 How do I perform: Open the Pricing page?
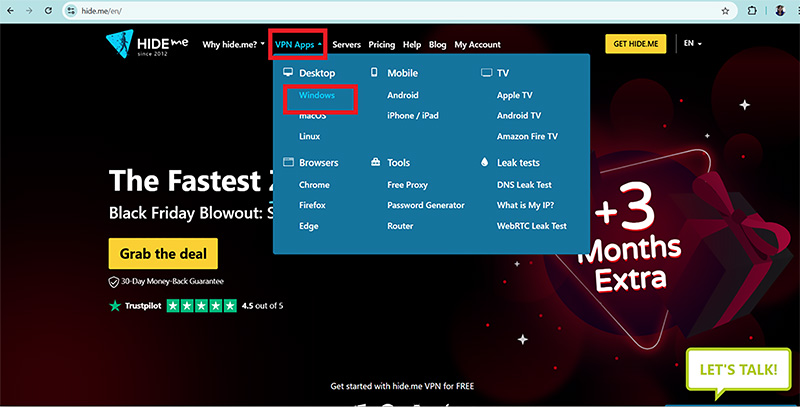pos(382,44)
